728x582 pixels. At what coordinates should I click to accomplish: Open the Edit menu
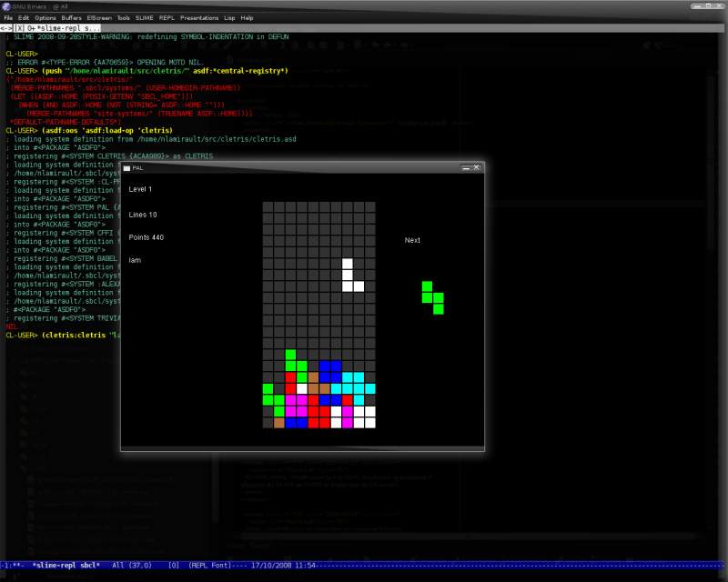(x=24, y=18)
